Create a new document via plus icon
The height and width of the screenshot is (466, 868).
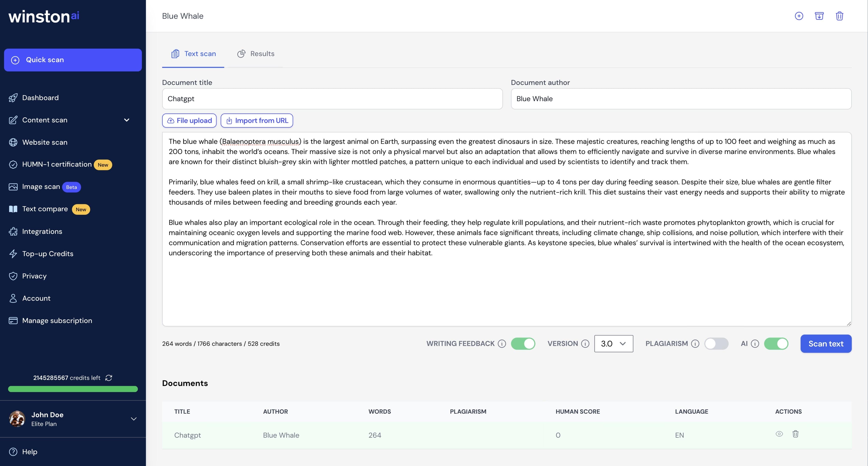(x=799, y=16)
